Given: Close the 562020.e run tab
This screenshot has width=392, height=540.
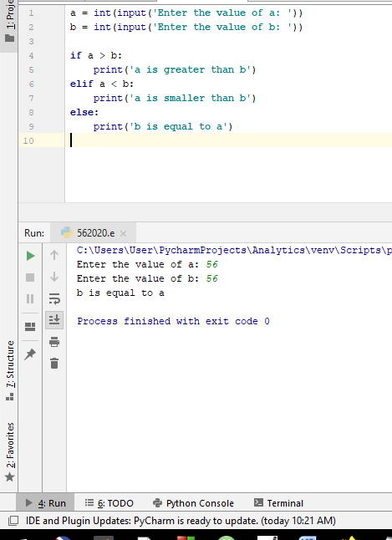Looking at the screenshot, I should (x=123, y=234).
